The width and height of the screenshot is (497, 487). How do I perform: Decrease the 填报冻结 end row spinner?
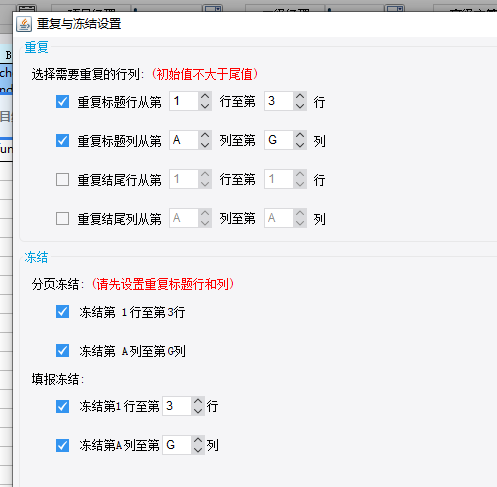point(198,411)
